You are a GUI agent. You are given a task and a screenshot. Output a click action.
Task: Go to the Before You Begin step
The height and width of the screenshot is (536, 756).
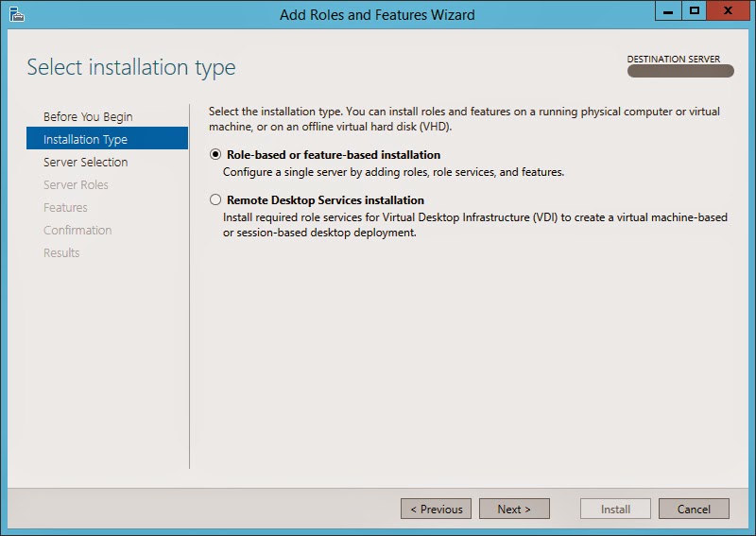point(88,116)
